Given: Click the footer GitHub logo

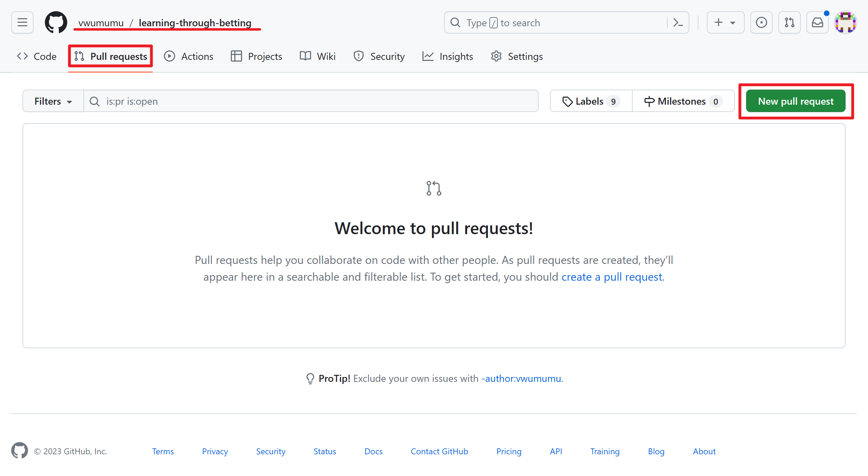Looking at the screenshot, I should pyautogui.click(x=20, y=451).
